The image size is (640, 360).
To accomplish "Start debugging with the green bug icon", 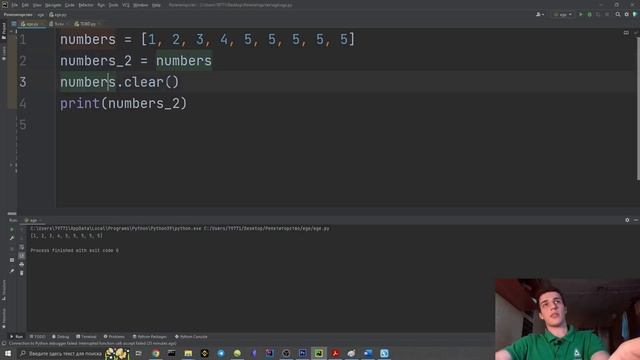I will pyautogui.click(x=589, y=15).
